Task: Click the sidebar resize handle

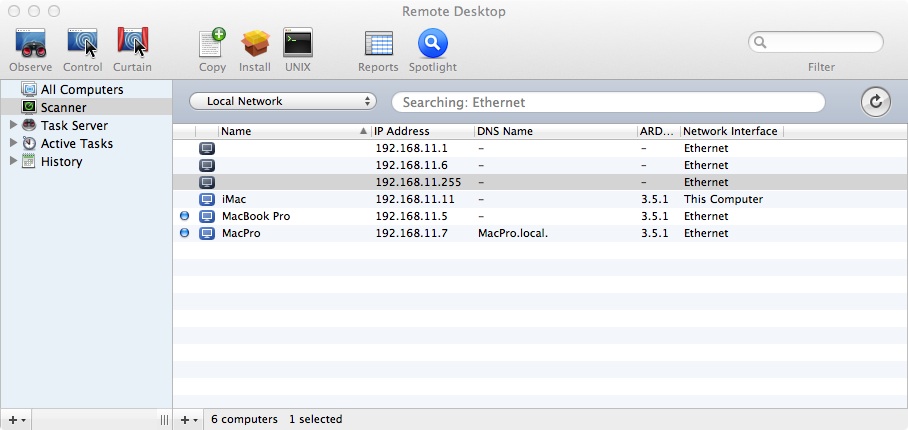Action: [x=164, y=420]
